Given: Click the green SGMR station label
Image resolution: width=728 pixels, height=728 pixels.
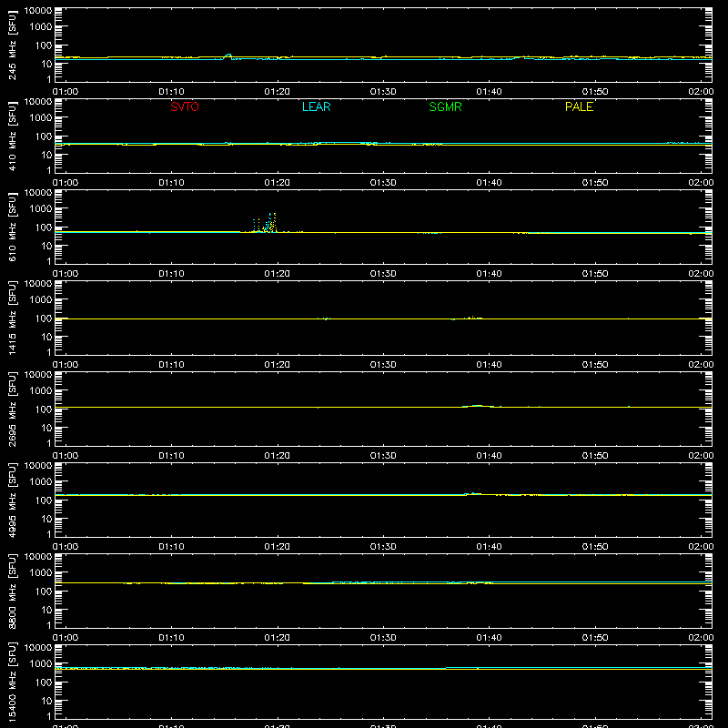Looking at the screenshot, I should (x=445, y=106).
